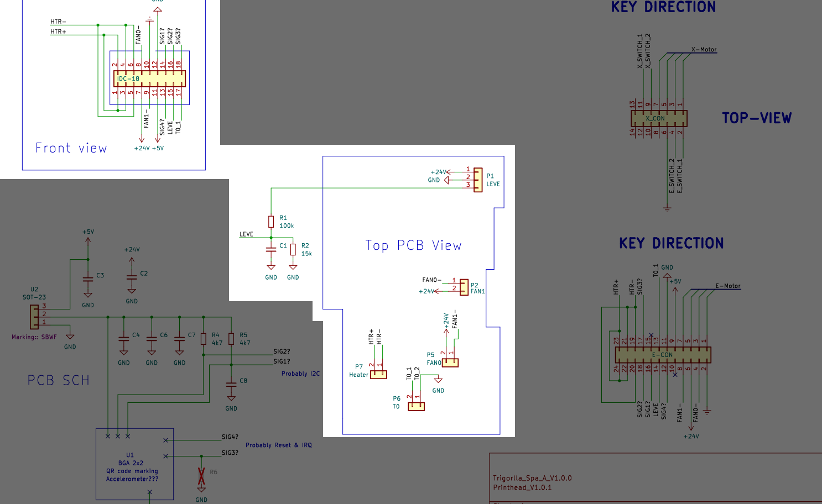Select capacitor C7 symbol
This screenshot has height=504, width=822.
point(179,338)
